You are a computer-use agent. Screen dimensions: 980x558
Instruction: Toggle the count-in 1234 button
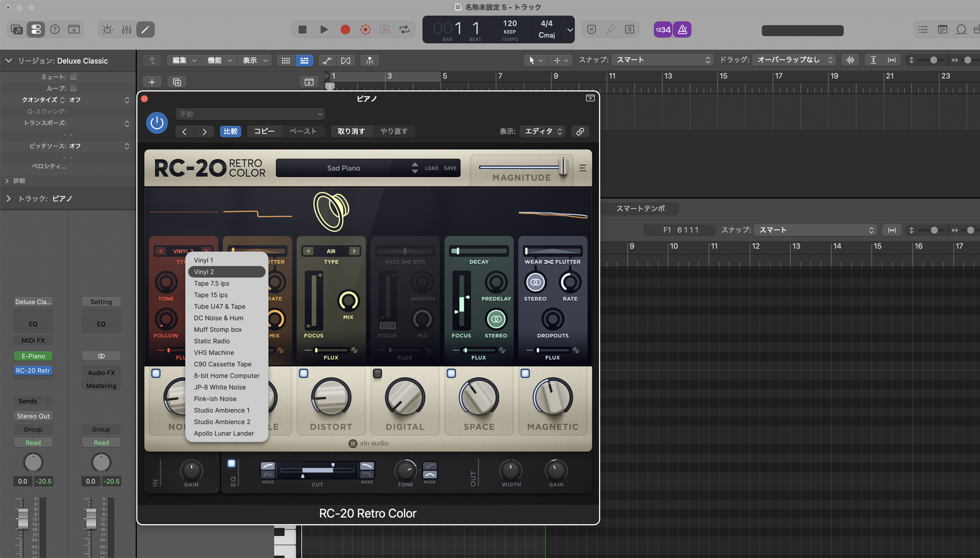coord(663,29)
